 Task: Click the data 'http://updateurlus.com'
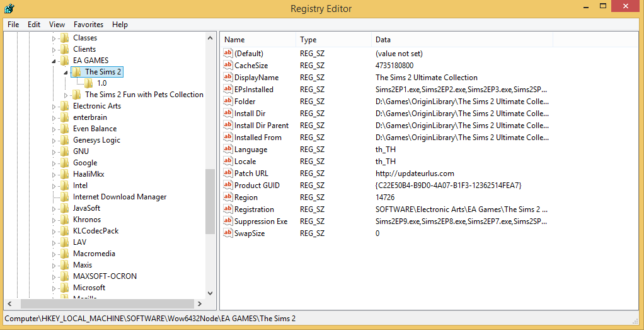click(415, 174)
